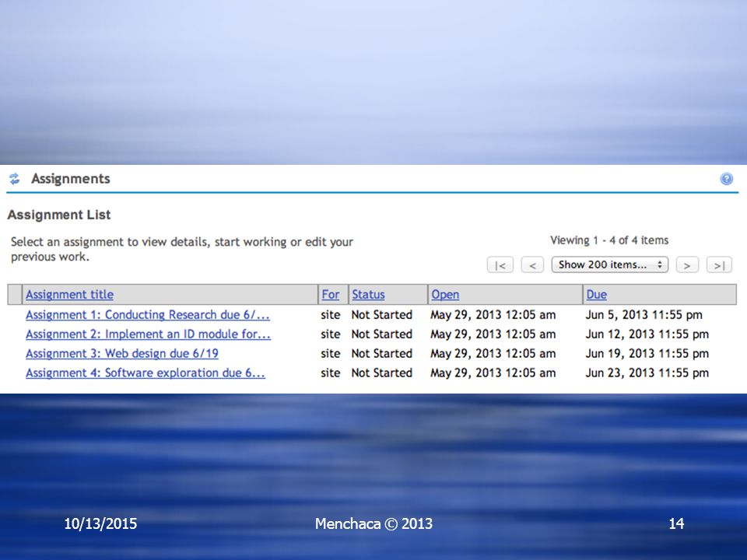Open Assignment 1: Conducting Research link
This screenshot has height=560, width=747.
coord(148,315)
